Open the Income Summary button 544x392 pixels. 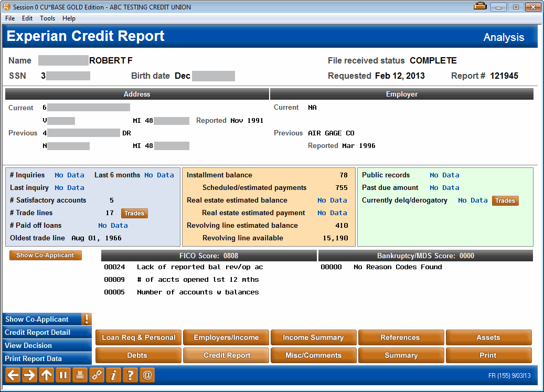(314, 337)
